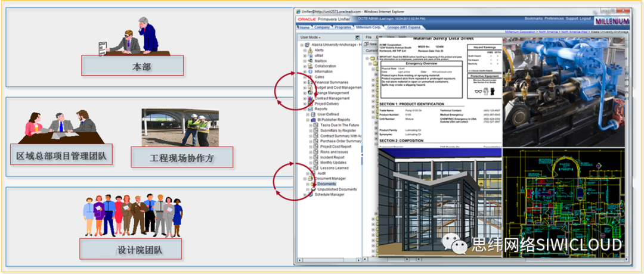Switch to the Programs tab

342,27
